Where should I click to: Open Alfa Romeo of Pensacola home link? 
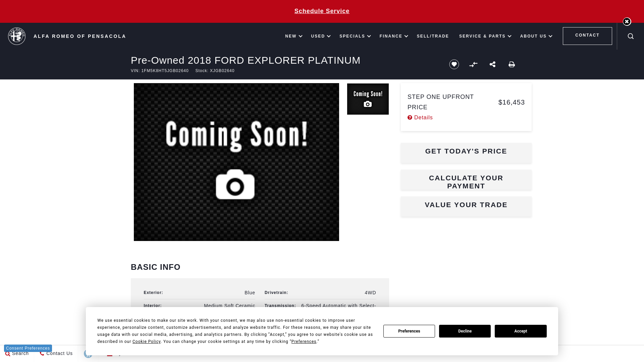pyautogui.click(x=79, y=36)
